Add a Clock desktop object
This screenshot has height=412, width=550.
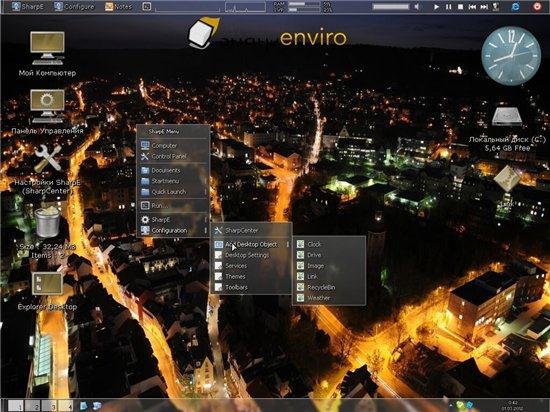(329, 244)
